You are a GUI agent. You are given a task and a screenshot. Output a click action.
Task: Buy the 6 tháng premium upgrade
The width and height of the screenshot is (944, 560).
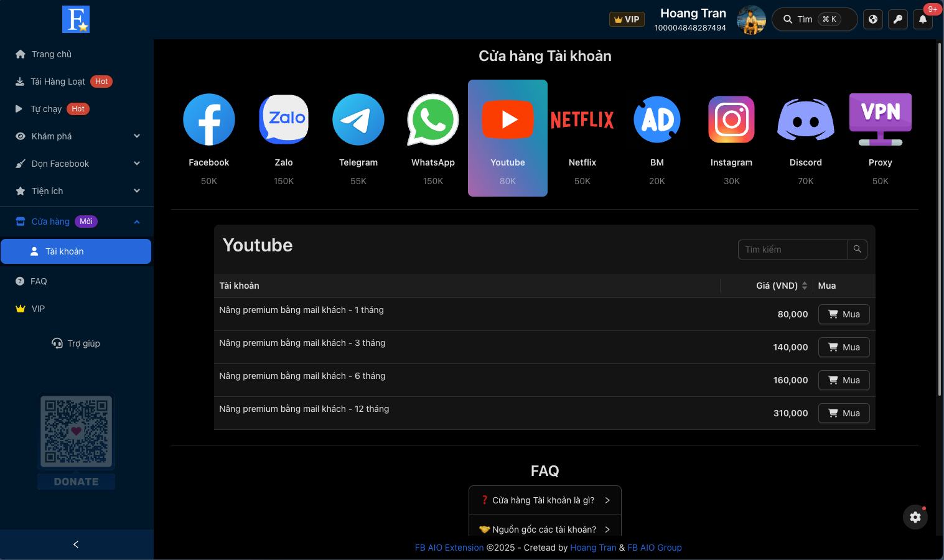coord(844,380)
